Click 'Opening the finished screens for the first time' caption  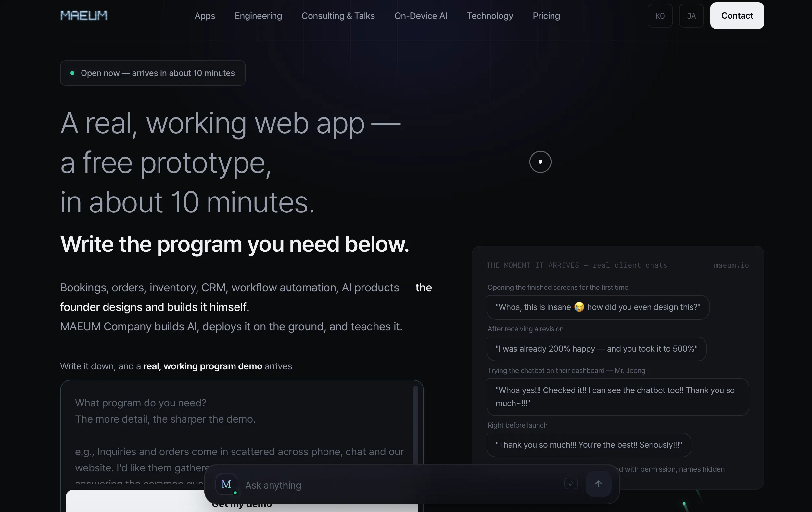[x=558, y=287]
